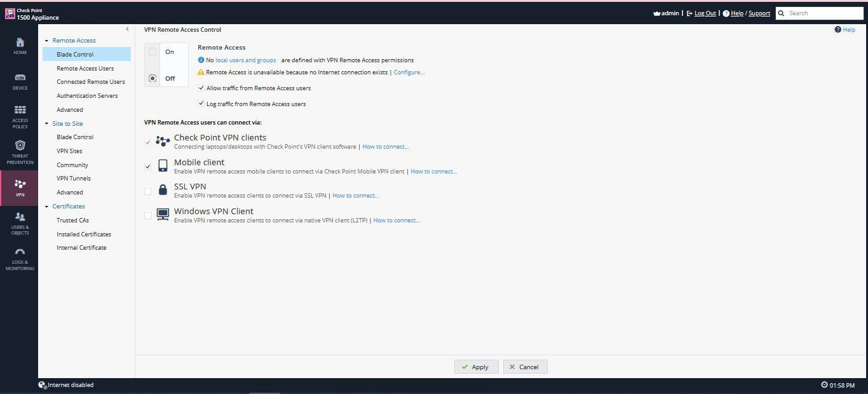Enable the Windows VPN Client checkbox

pos(147,216)
